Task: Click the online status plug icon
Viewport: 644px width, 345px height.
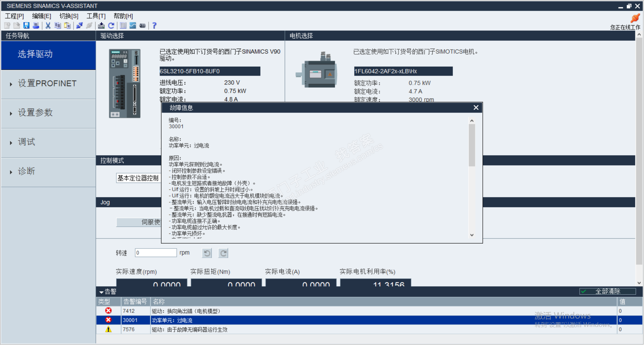Action: (x=635, y=18)
